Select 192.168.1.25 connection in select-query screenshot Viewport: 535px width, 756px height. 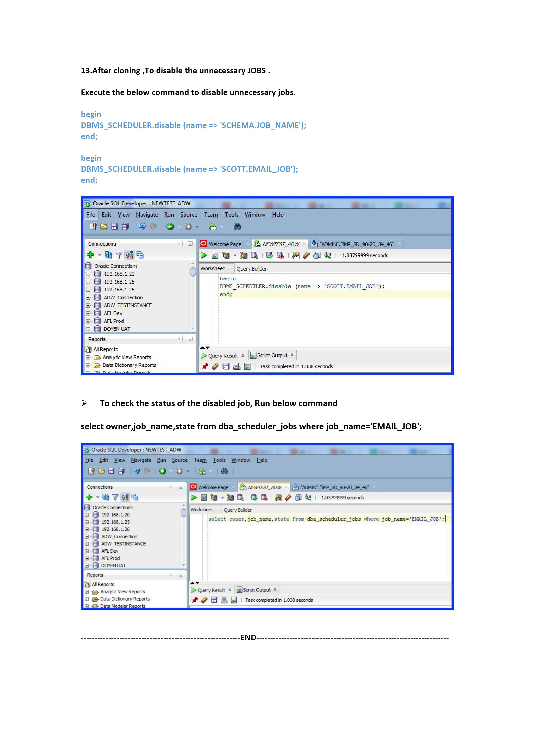click(x=116, y=522)
